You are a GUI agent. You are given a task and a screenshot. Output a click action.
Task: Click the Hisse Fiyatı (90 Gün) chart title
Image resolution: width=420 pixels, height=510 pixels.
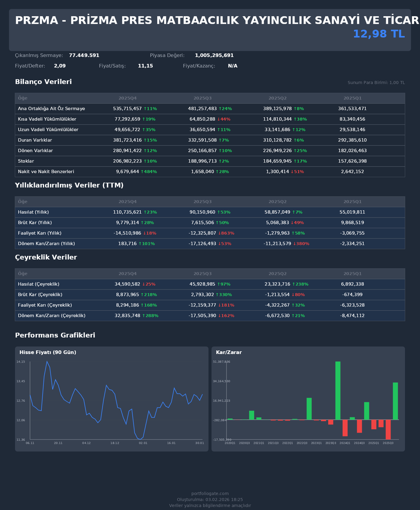[x=48, y=352]
